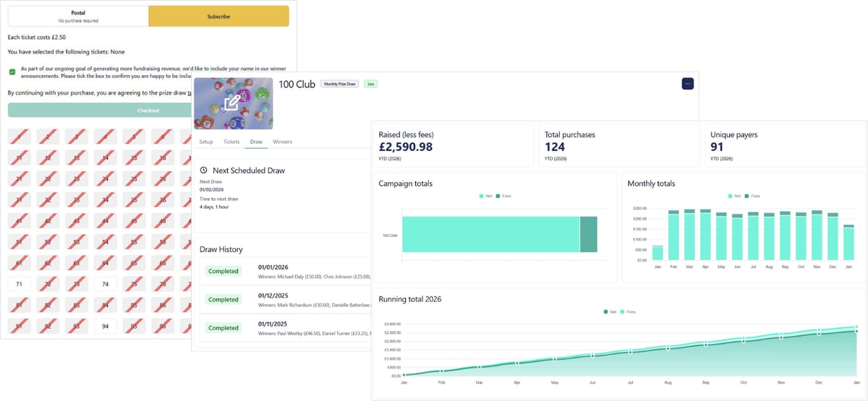Click the Fees segment of 100 Club bar

click(x=588, y=234)
